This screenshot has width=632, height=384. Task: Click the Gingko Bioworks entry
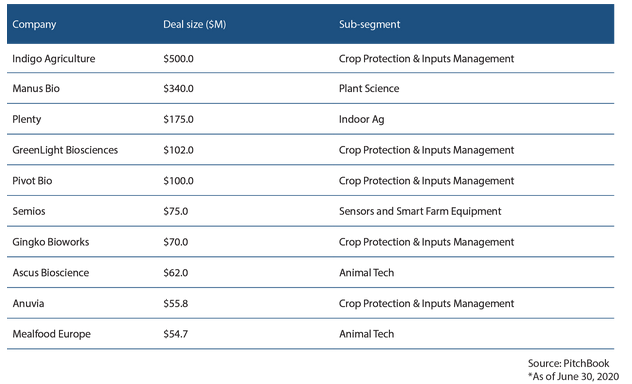(51, 242)
